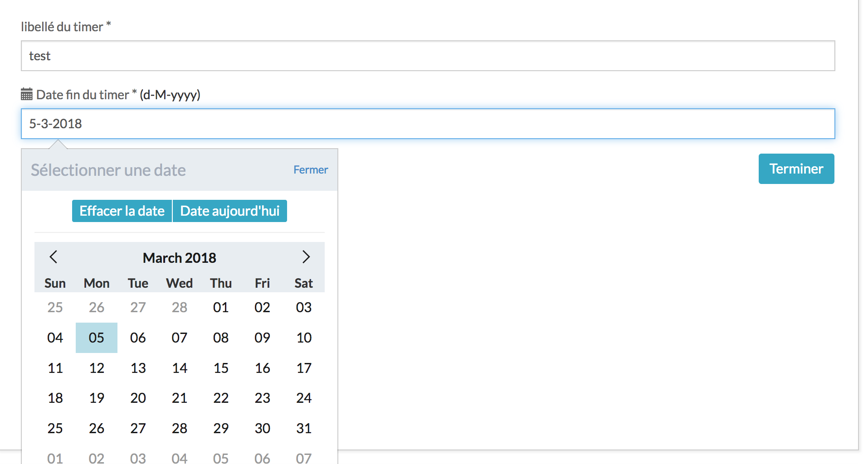868x464 pixels.
Task: Select day 17 in the calendar
Action: pyautogui.click(x=304, y=368)
